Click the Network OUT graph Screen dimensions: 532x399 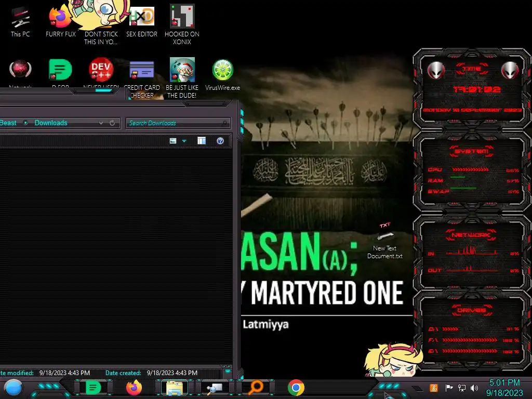(472, 269)
